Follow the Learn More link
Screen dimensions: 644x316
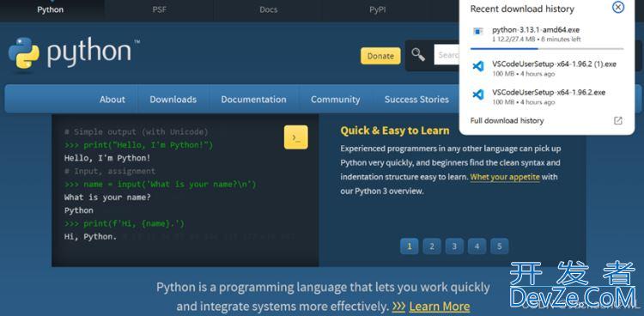(x=439, y=307)
